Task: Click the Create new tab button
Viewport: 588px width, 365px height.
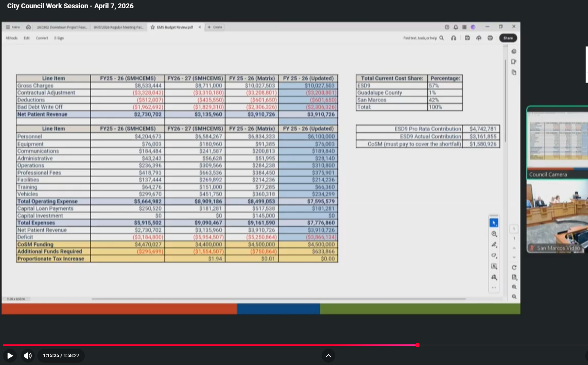Action: pyautogui.click(x=215, y=27)
